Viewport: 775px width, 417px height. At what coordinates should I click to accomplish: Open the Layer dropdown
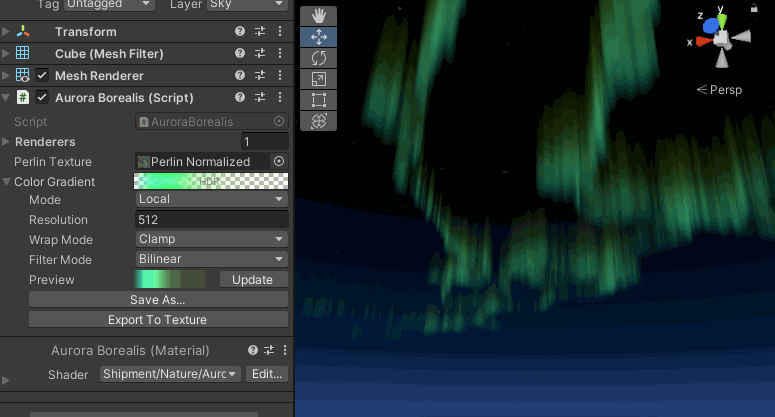click(247, 4)
